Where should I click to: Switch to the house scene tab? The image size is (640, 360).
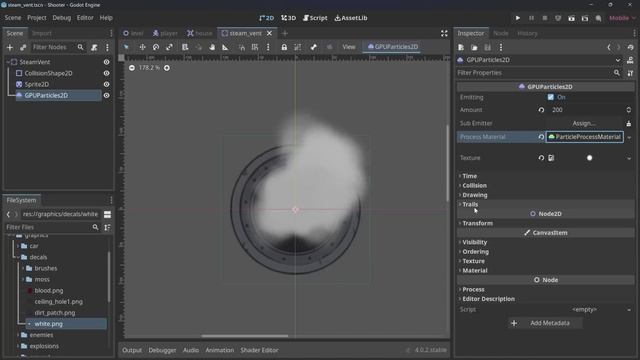point(200,33)
